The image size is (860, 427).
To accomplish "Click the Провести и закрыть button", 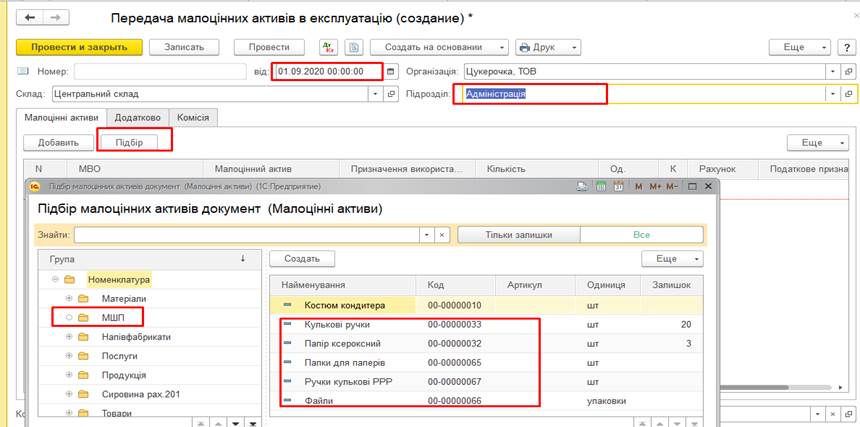I will 79,47.
